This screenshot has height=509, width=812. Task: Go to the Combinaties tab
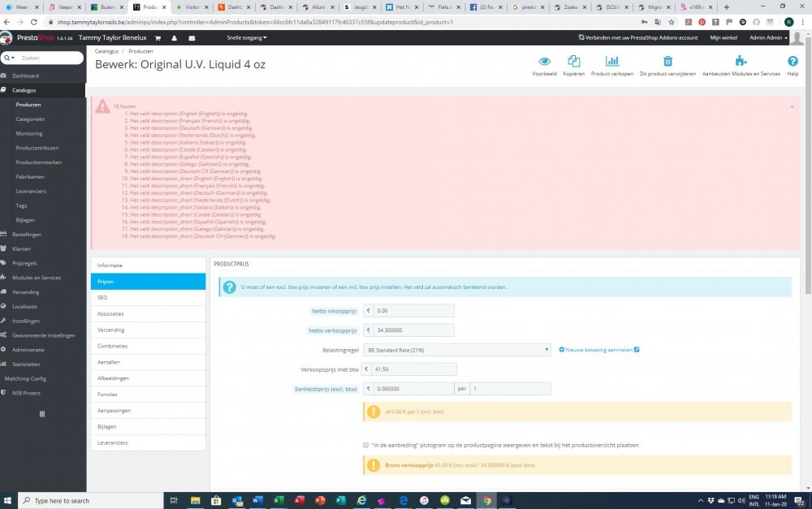tap(148, 345)
